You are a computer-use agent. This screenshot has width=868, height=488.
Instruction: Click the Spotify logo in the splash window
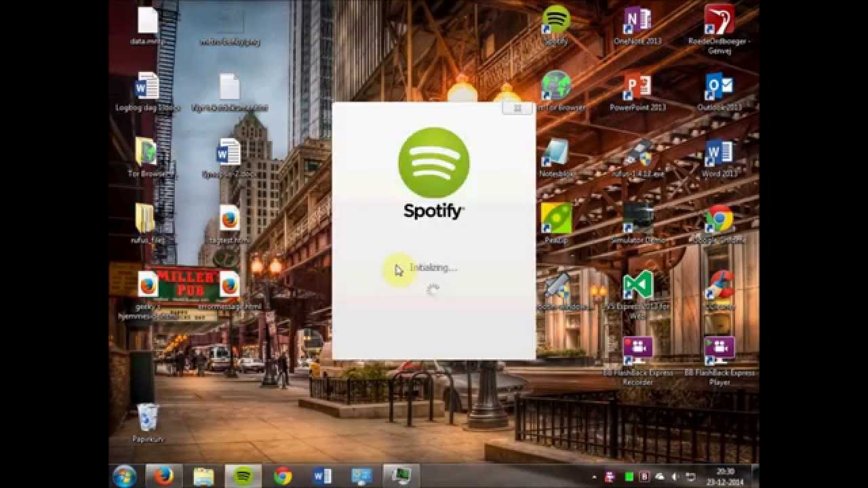pos(434,163)
